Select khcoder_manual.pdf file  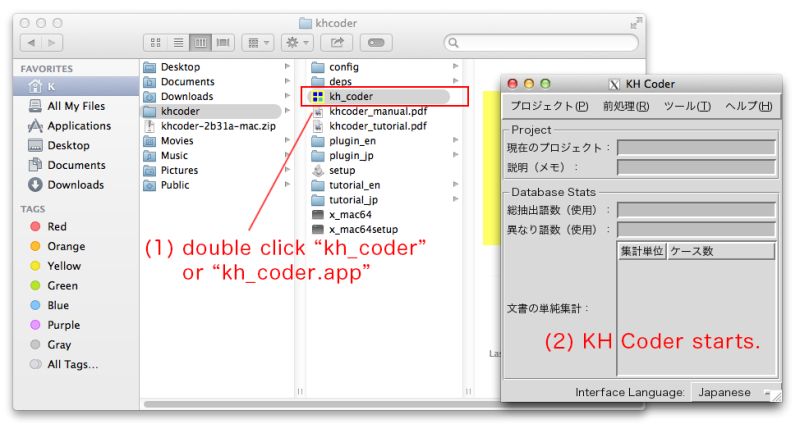[378, 111]
